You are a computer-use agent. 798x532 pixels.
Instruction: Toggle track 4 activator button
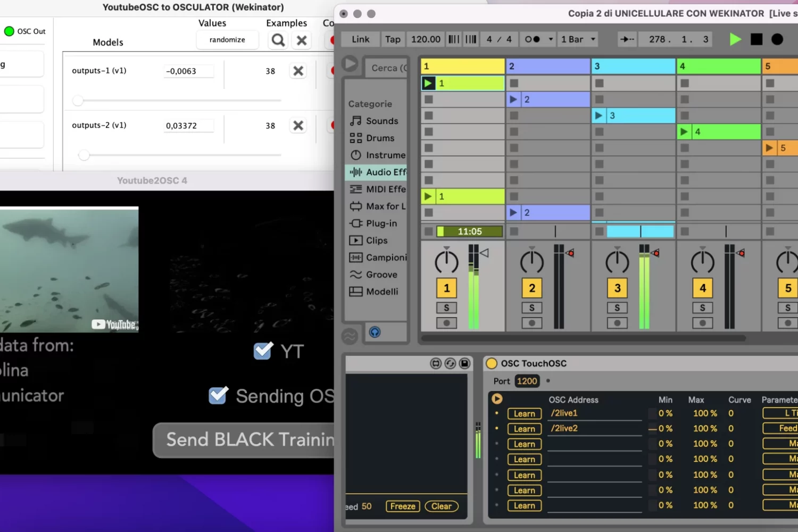click(x=703, y=288)
